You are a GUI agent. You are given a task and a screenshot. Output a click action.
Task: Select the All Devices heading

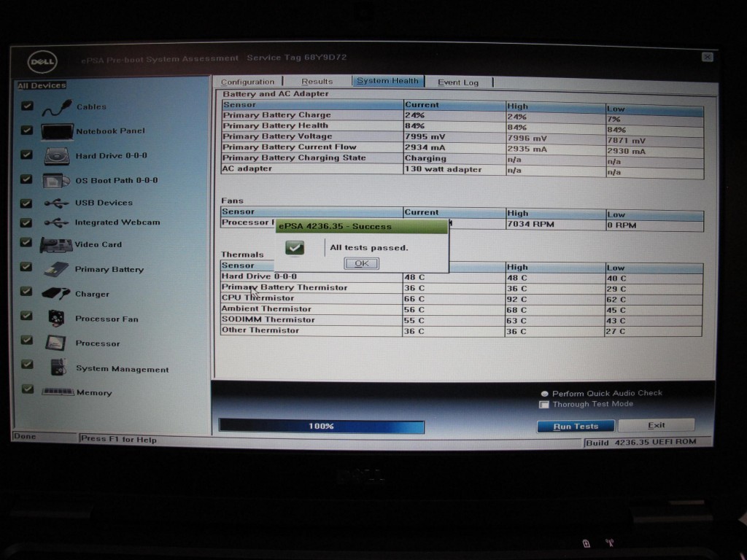click(42, 86)
